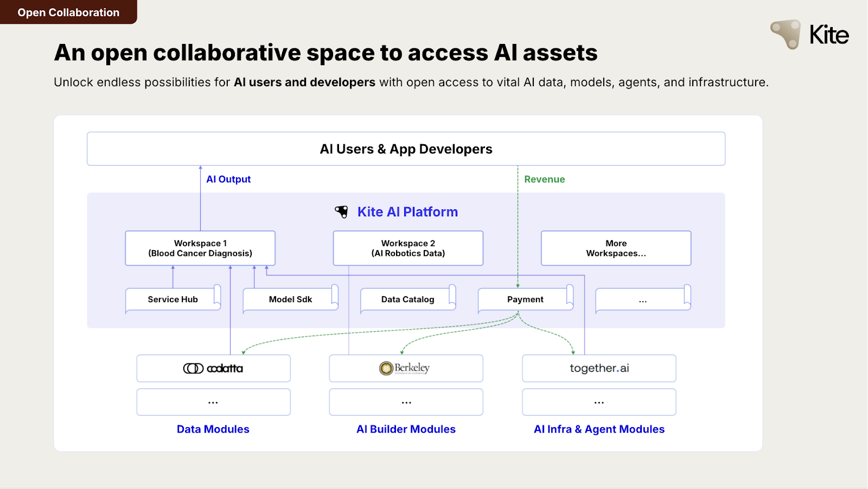Expand the More Workspaces box

point(616,248)
